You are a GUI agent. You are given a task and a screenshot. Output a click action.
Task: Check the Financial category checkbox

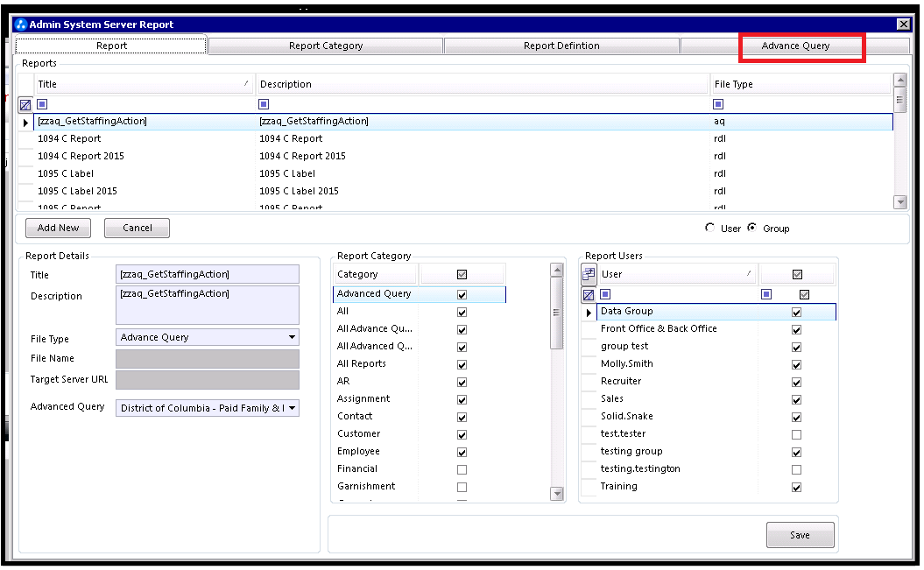(x=462, y=469)
